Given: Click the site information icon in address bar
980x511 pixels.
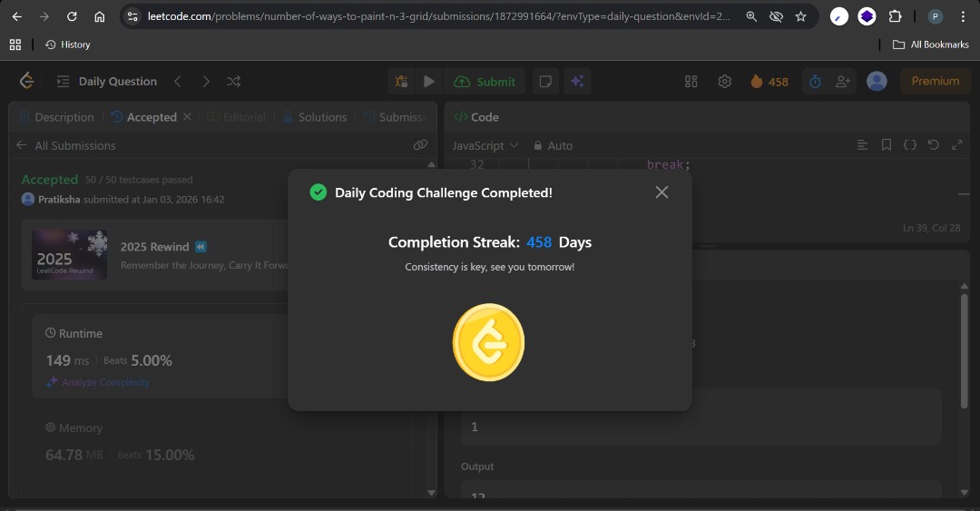Looking at the screenshot, I should (x=132, y=16).
